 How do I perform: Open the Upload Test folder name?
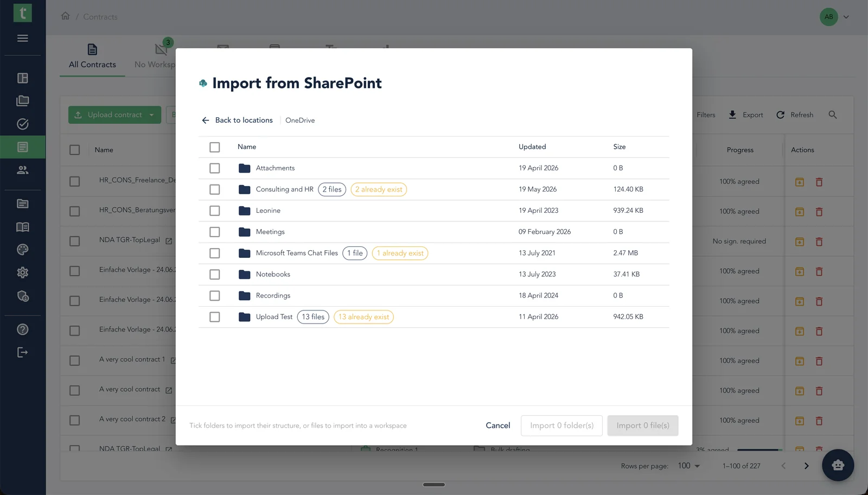coord(274,317)
